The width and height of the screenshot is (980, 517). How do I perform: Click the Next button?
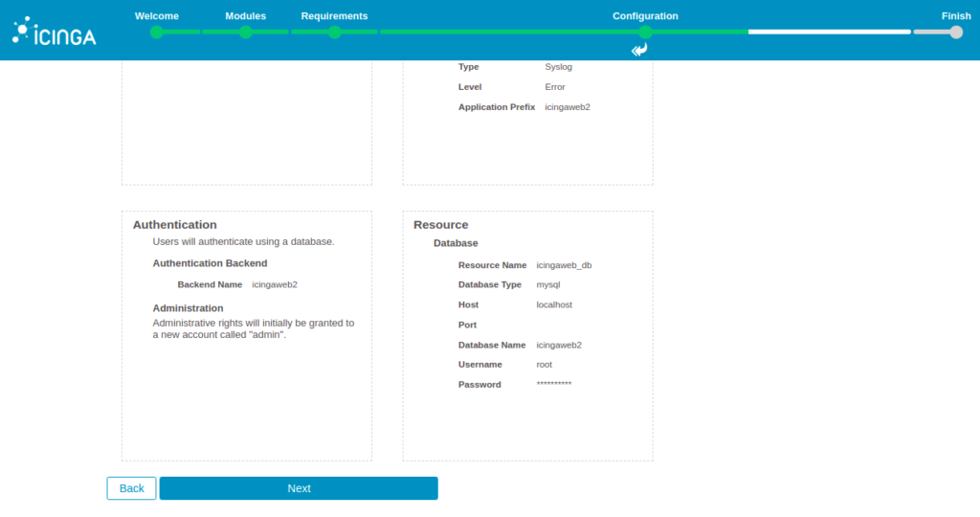pyautogui.click(x=299, y=488)
